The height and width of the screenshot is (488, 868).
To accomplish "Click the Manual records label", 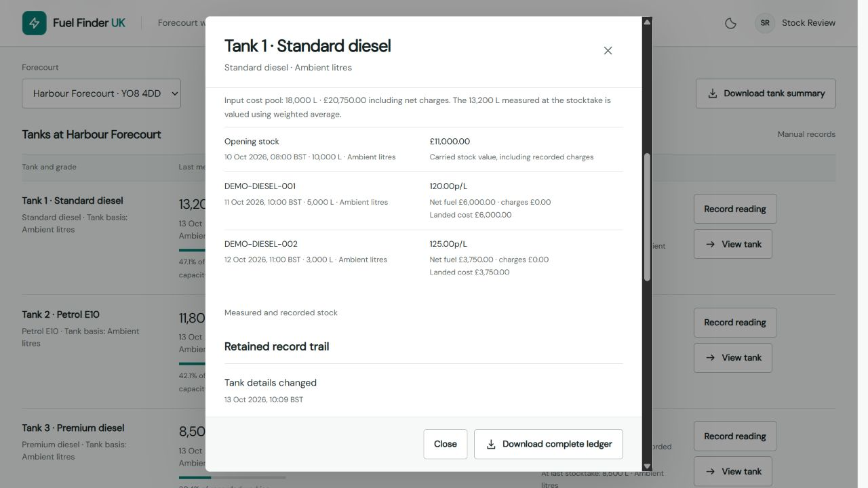I will [806, 134].
